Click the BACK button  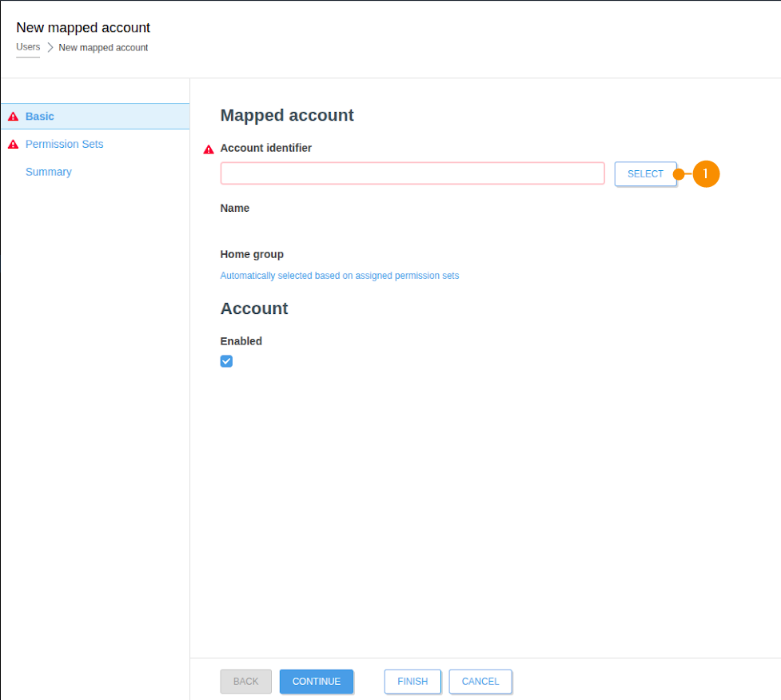[x=245, y=682]
